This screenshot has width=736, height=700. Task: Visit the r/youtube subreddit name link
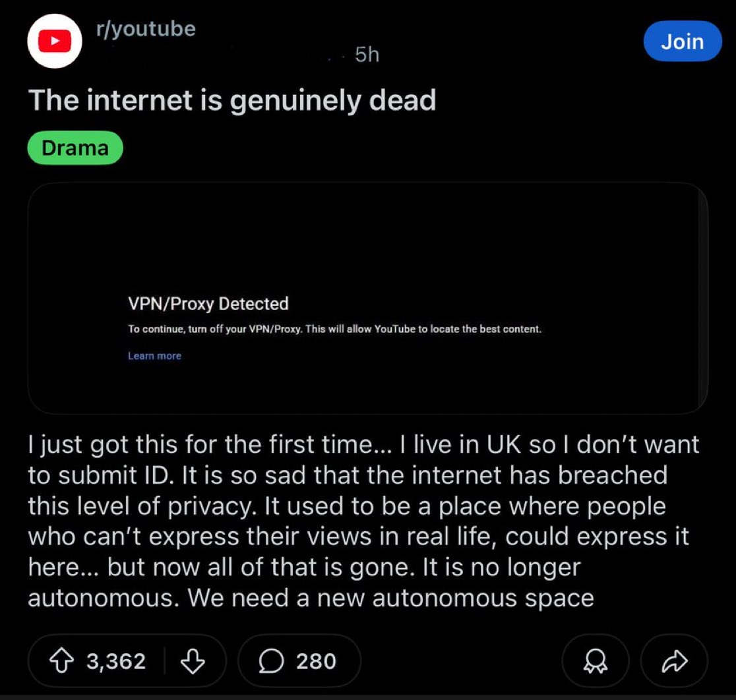pos(146,29)
